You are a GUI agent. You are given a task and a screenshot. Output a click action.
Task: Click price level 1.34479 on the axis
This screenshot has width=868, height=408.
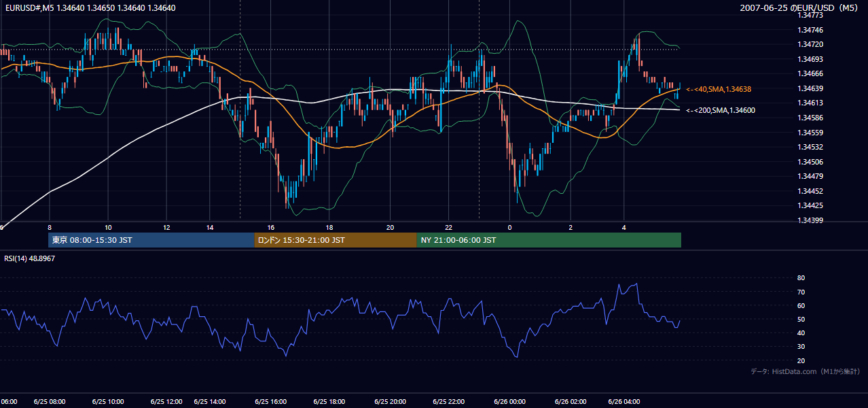811,176
